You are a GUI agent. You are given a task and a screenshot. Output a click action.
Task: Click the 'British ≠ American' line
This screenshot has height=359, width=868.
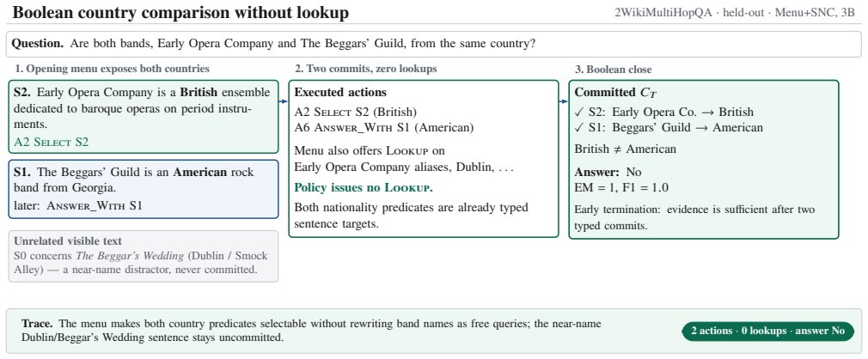click(x=625, y=149)
